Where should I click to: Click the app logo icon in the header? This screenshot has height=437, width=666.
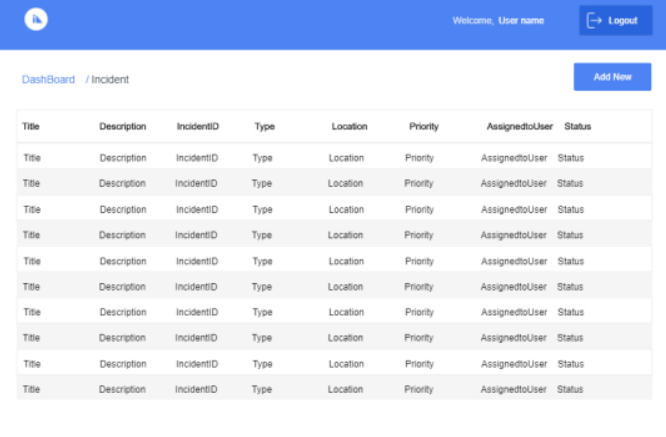(x=36, y=20)
